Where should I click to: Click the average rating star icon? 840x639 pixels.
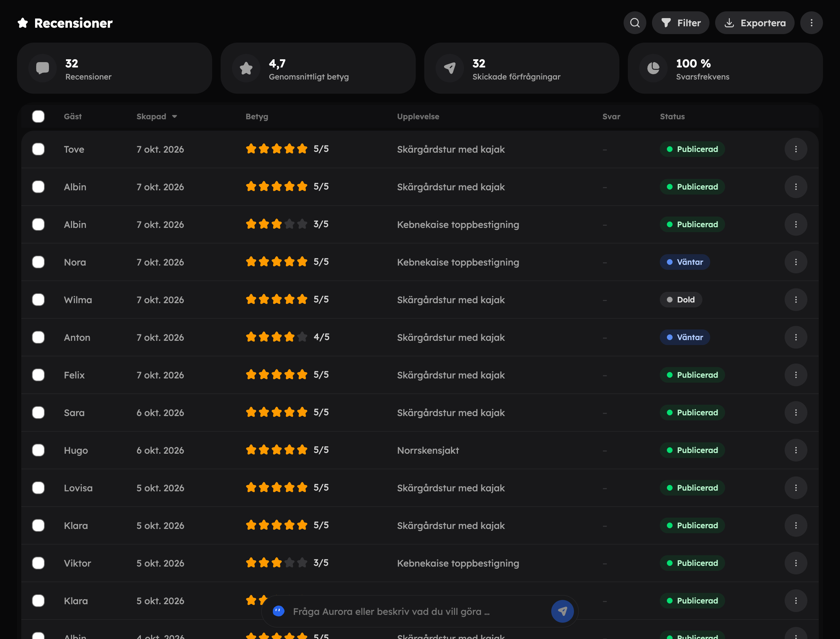[x=246, y=69]
